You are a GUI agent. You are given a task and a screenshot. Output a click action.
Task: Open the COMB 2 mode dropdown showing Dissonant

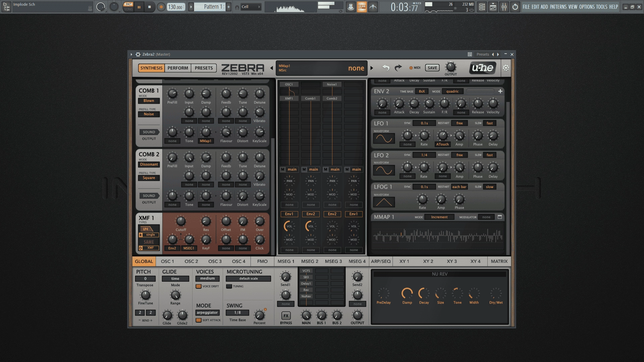(149, 164)
